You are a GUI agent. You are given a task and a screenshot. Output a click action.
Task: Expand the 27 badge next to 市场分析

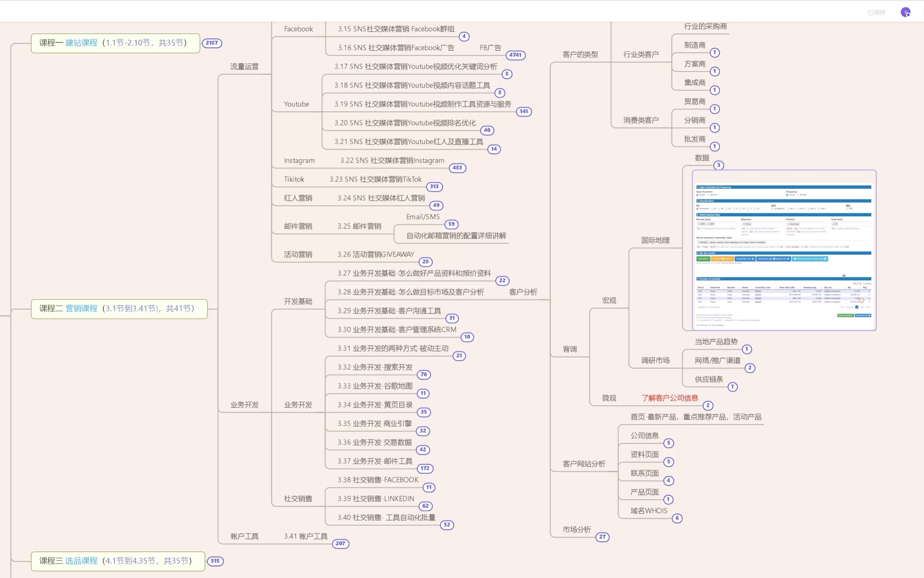click(x=602, y=537)
